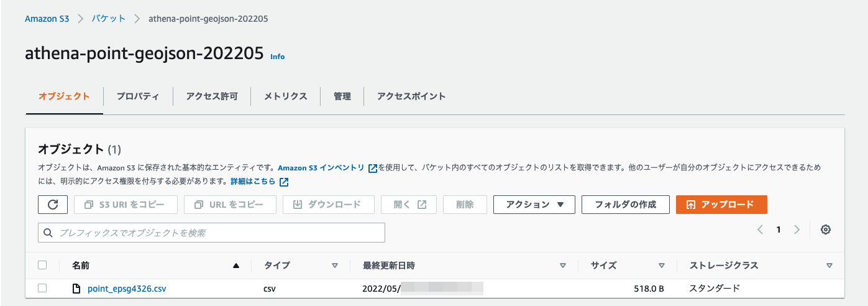
Task: Click page number 1 in pagination
Action: pyautogui.click(x=779, y=229)
